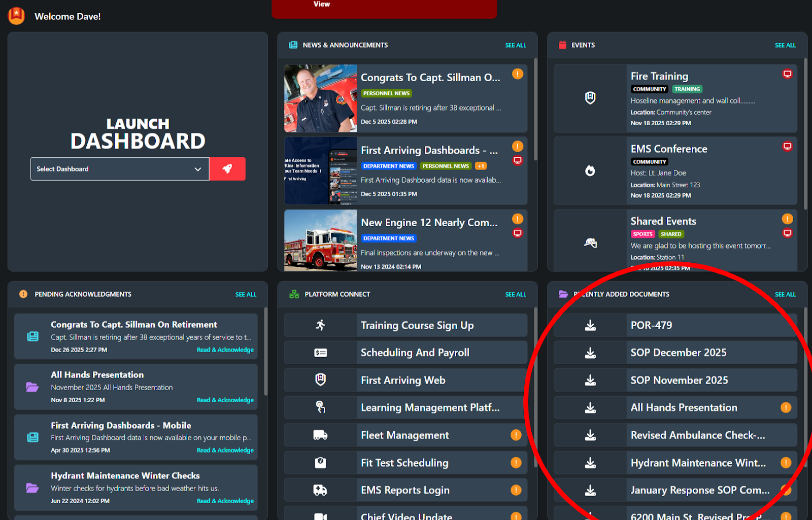Open Fit Test Scheduling clock icon
The height and width of the screenshot is (520, 812).
click(320, 463)
